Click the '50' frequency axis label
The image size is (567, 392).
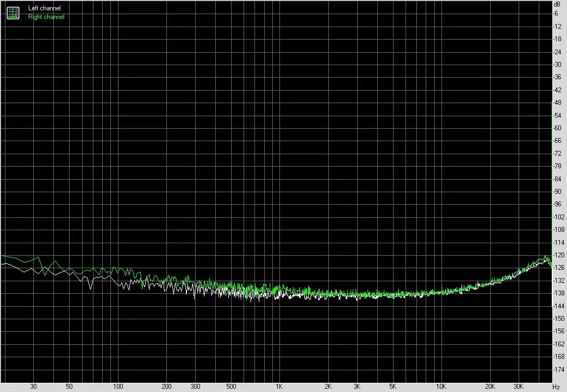tap(69, 387)
